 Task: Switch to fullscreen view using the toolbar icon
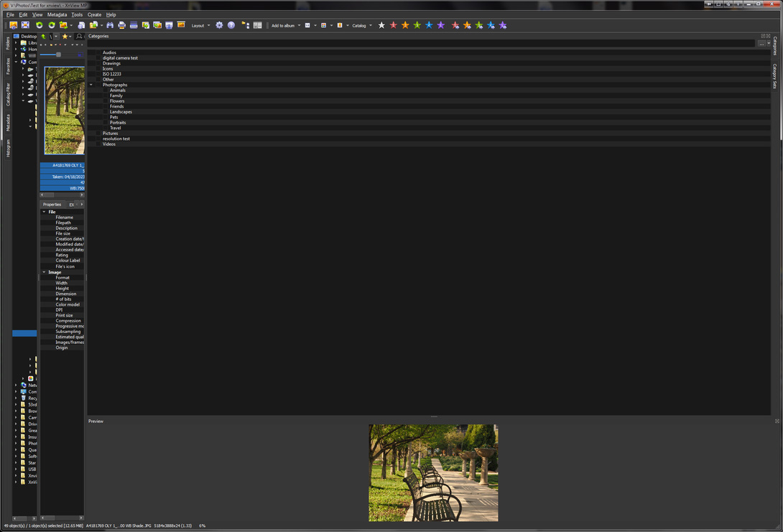(x=27, y=25)
